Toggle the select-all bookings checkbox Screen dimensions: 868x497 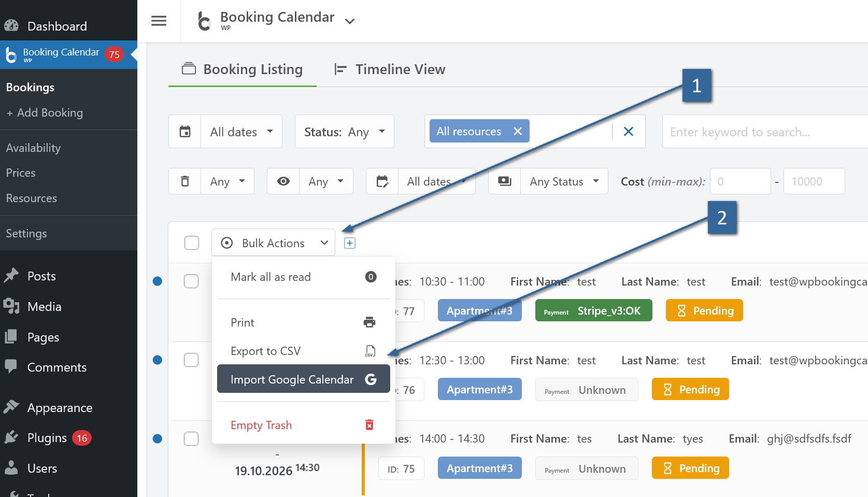coord(192,243)
